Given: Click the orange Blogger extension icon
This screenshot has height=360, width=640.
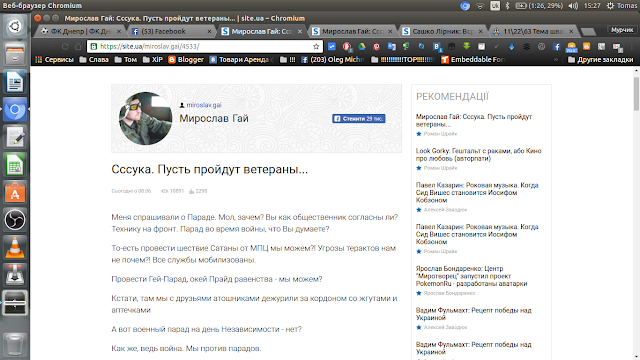Looking at the screenshot, I should click(x=587, y=46).
